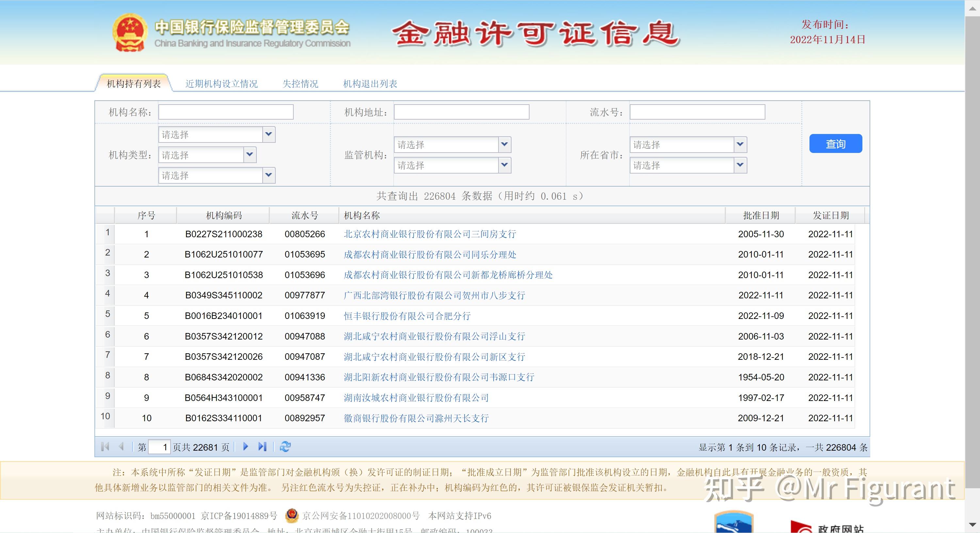Open the 机构退出列表 tab
The image size is (980, 533).
370,84
